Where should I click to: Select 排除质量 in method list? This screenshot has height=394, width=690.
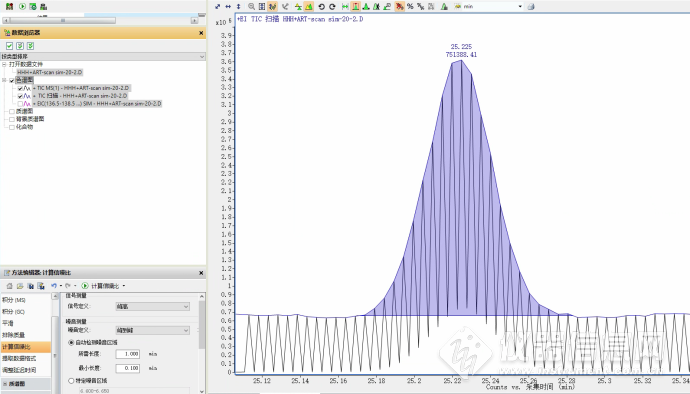coord(13,335)
